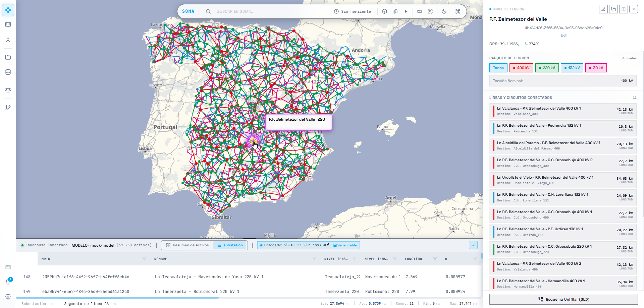This screenshot has height=308, width=644.
Task: Open the Sin horizonte time selector
Action: [x=353, y=11]
